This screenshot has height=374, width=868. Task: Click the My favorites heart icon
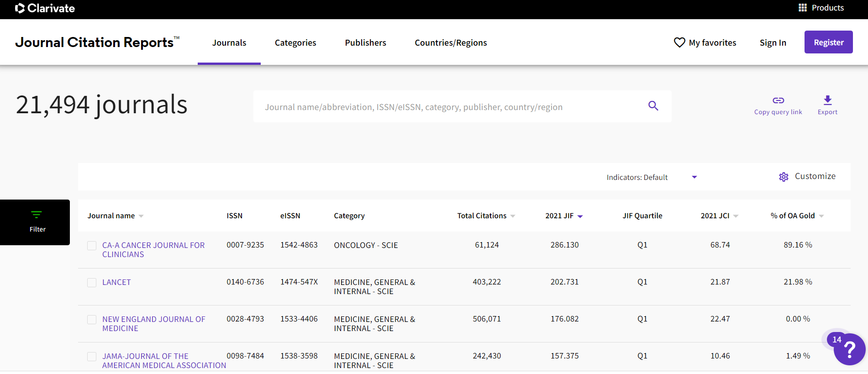click(x=679, y=42)
